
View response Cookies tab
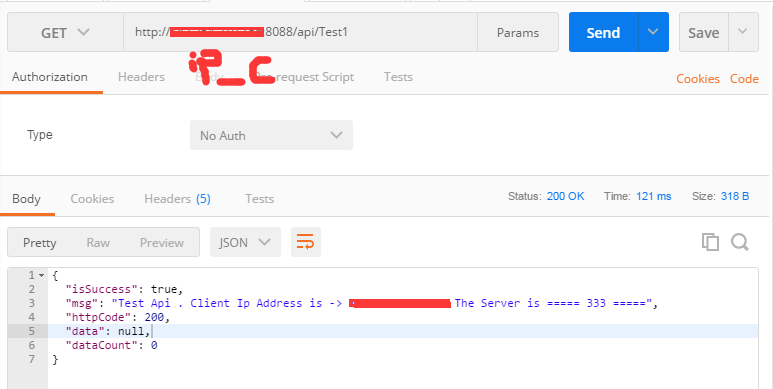[92, 199]
